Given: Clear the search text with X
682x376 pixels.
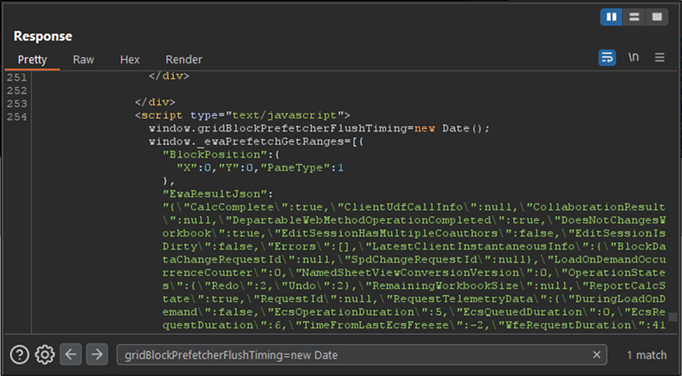Looking at the screenshot, I should click(x=596, y=355).
